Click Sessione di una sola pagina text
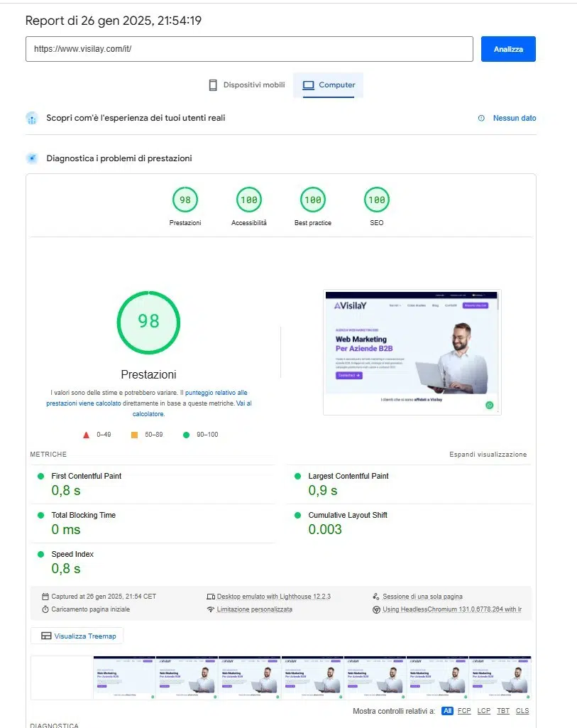Screen dimensions: 577x728 tap(422, 597)
